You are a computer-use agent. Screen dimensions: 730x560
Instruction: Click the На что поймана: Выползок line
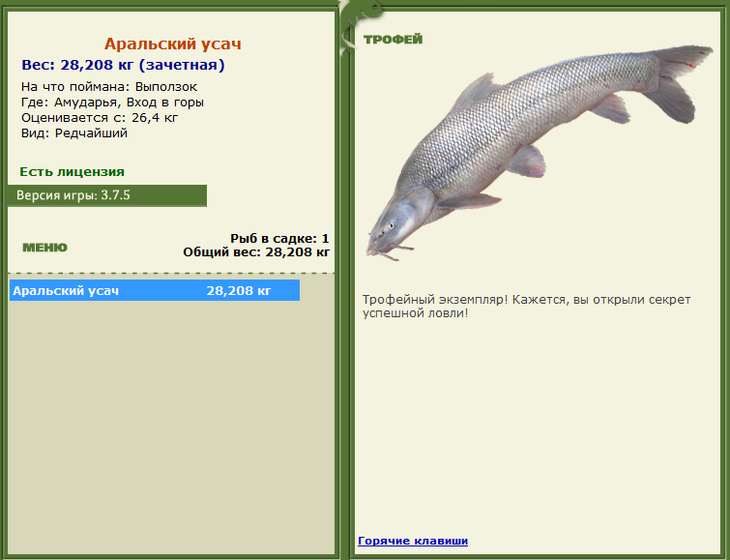click(109, 87)
